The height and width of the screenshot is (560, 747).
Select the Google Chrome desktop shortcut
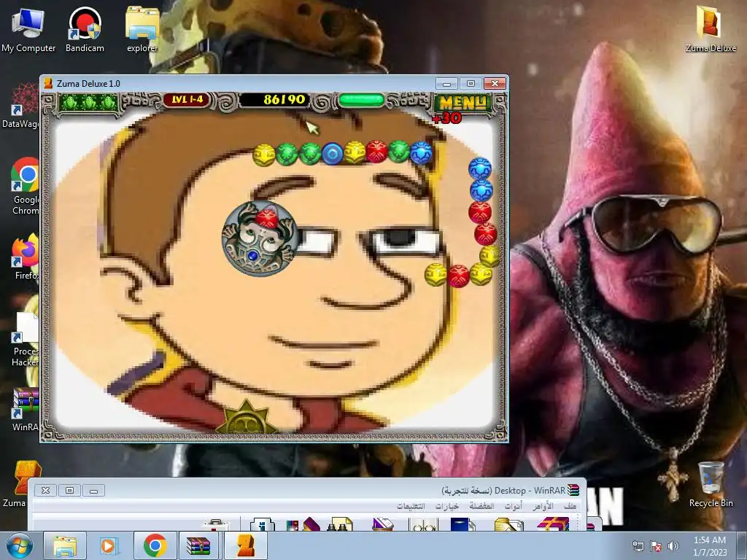click(x=26, y=186)
